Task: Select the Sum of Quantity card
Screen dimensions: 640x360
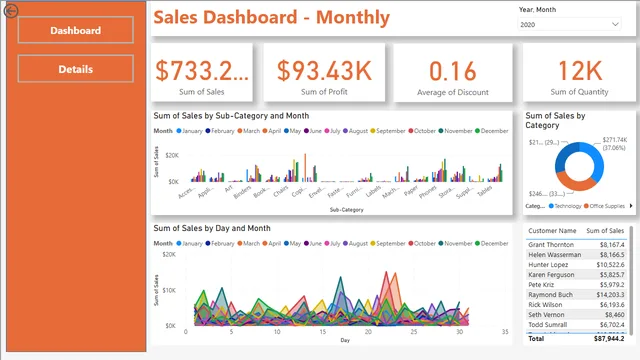Action: 579,73
